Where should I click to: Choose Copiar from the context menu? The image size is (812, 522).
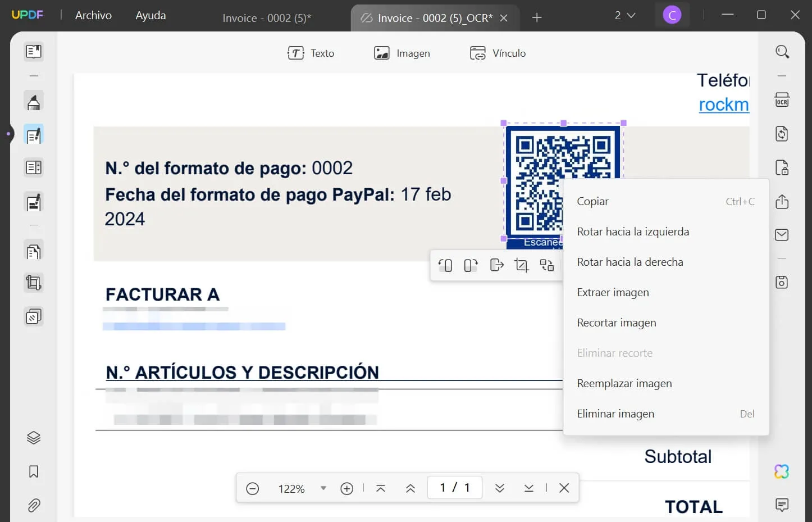click(x=666, y=201)
